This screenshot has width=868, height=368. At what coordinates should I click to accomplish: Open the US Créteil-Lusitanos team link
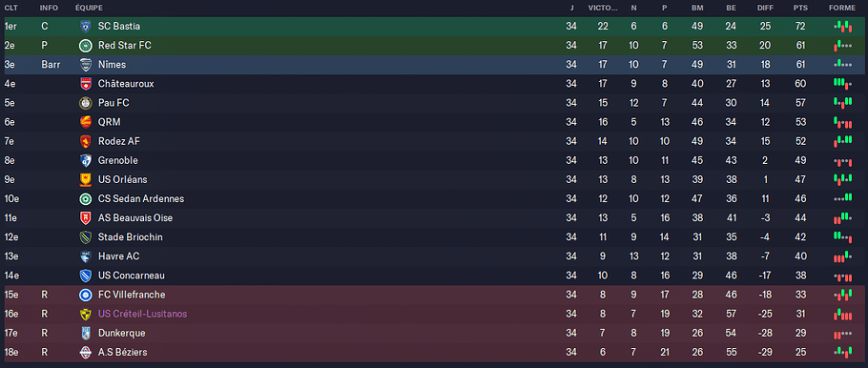(x=142, y=315)
